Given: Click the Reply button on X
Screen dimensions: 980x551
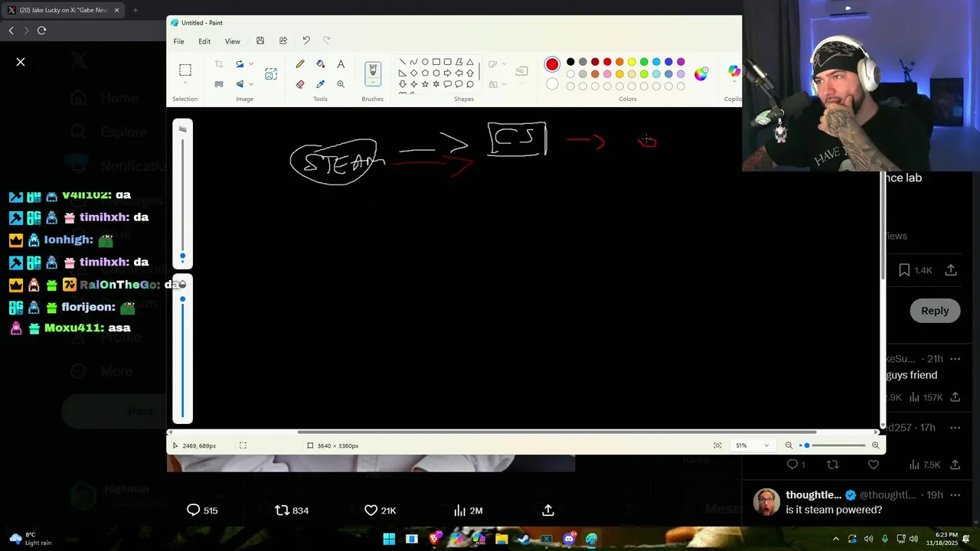Looking at the screenshot, I should pyautogui.click(x=935, y=311).
